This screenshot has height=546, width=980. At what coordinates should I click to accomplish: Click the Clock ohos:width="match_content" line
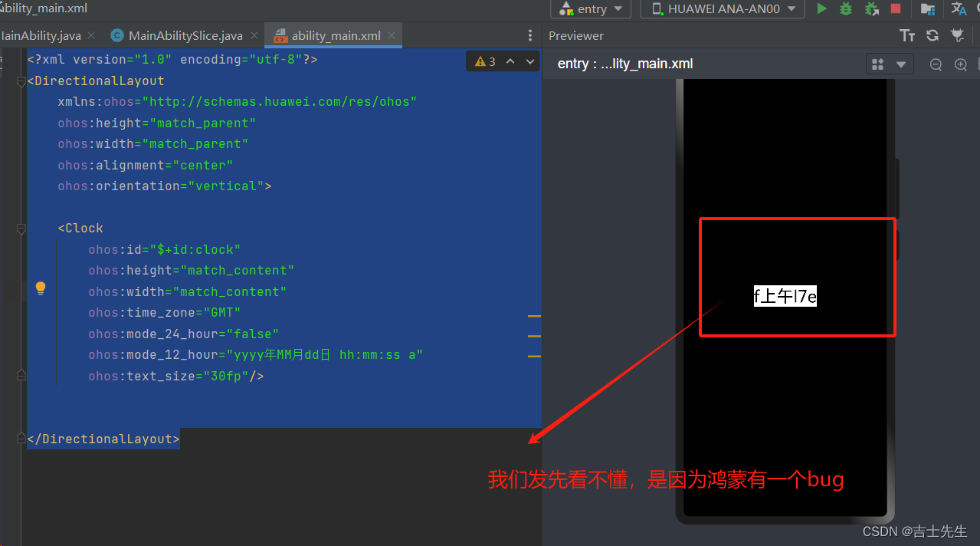187,291
